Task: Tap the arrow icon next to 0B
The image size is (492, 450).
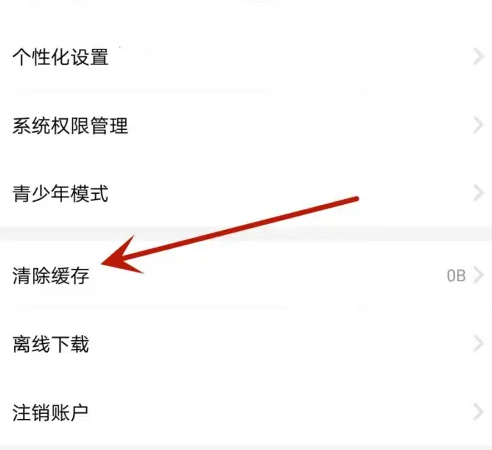Action: point(478,275)
